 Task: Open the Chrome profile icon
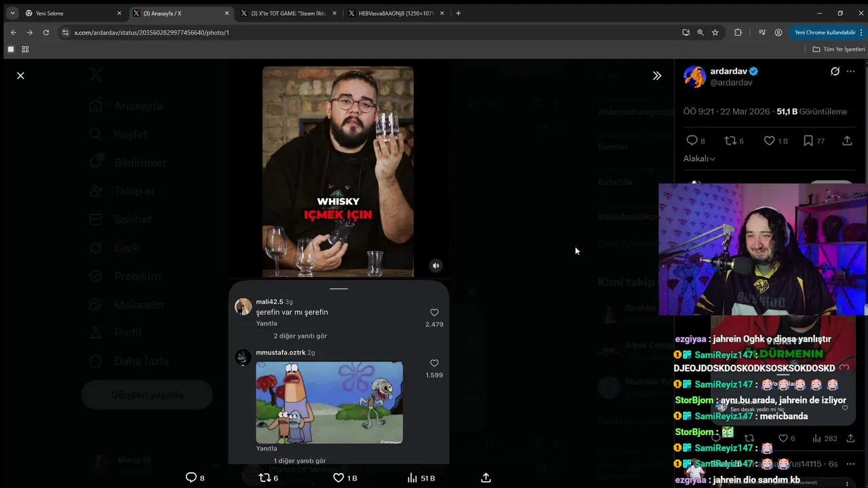click(x=778, y=33)
